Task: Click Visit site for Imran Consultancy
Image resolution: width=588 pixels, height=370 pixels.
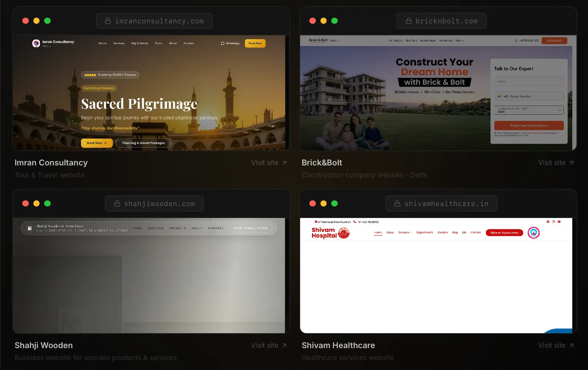Action: point(269,163)
